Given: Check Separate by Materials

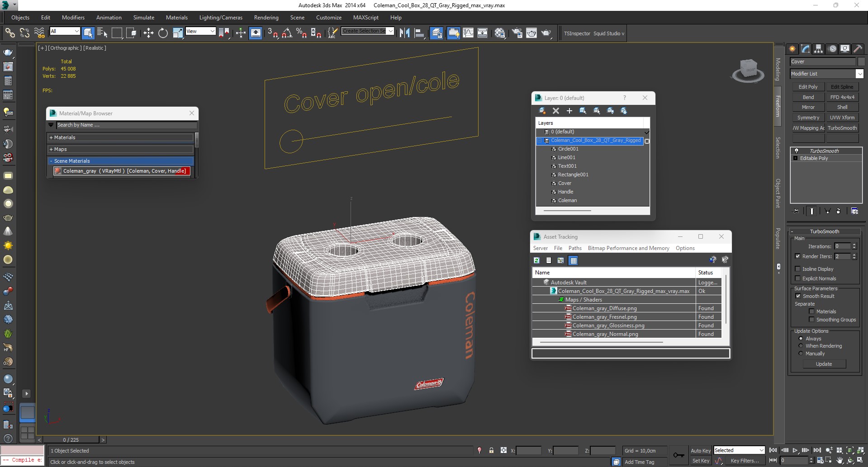Looking at the screenshot, I should [x=811, y=311].
